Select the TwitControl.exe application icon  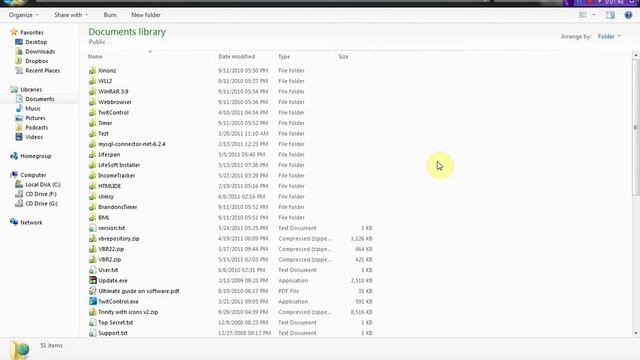coord(93,302)
